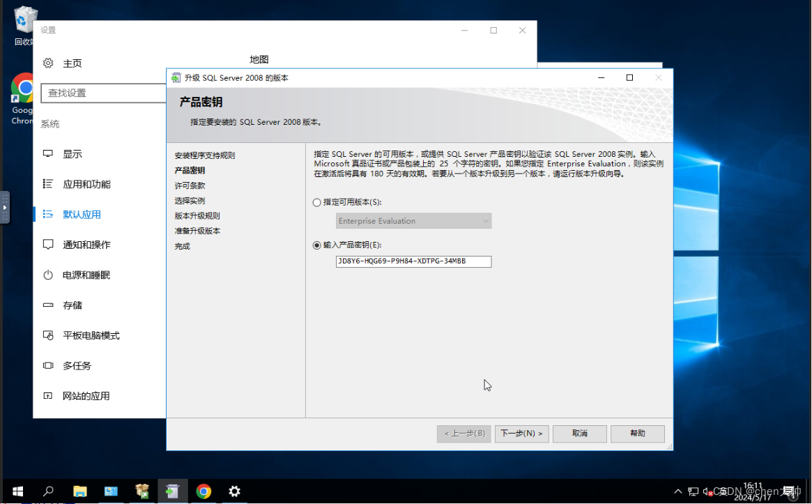The height and width of the screenshot is (504, 812).
Task: Close the Settings window
Action: pyautogui.click(x=523, y=31)
